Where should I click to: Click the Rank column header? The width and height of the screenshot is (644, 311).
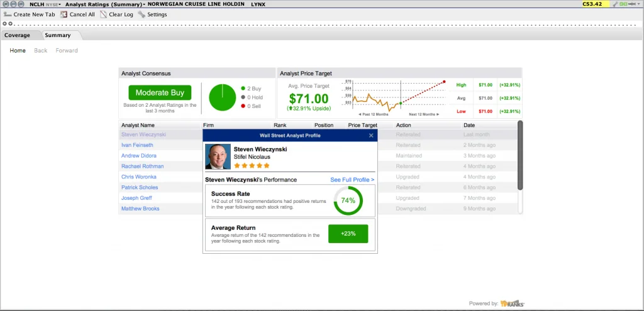tap(280, 125)
